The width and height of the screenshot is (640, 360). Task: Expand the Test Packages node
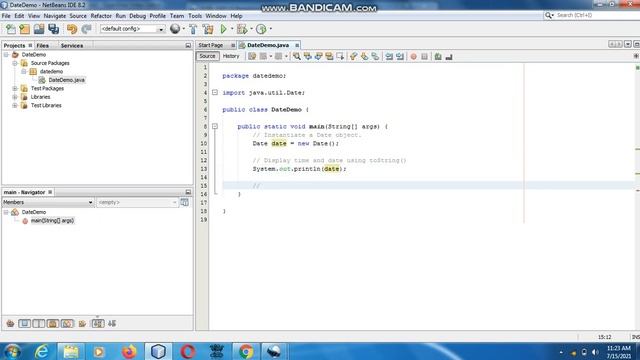pos(15,88)
